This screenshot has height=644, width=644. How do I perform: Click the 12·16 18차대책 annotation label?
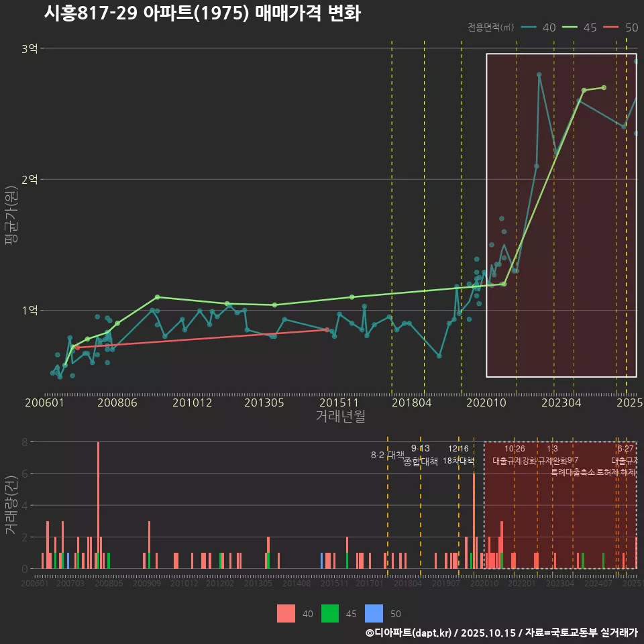pyautogui.click(x=459, y=455)
